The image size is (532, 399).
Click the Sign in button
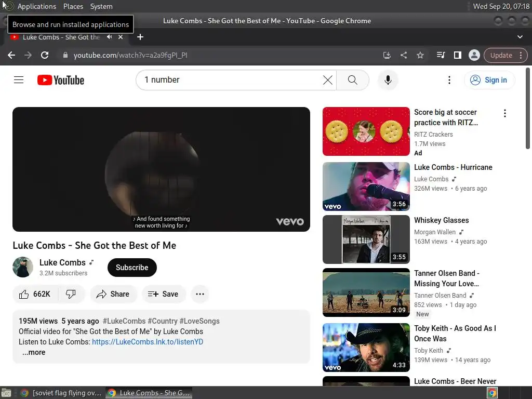pyautogui.click(x=489, y=80)
